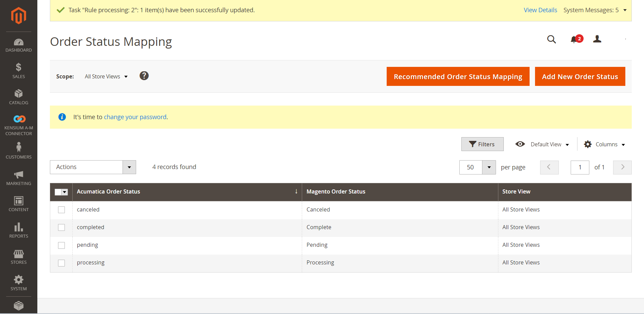Click the global search magnifier icon
The width and height of the screenshot is (644, 314).
pyautogui.click(x=551, y=40)
